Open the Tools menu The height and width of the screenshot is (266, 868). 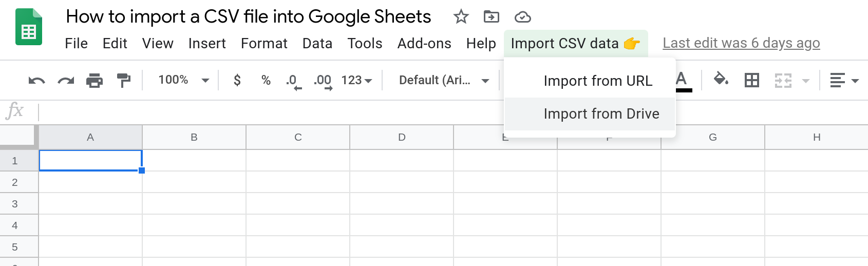(365, 44)
